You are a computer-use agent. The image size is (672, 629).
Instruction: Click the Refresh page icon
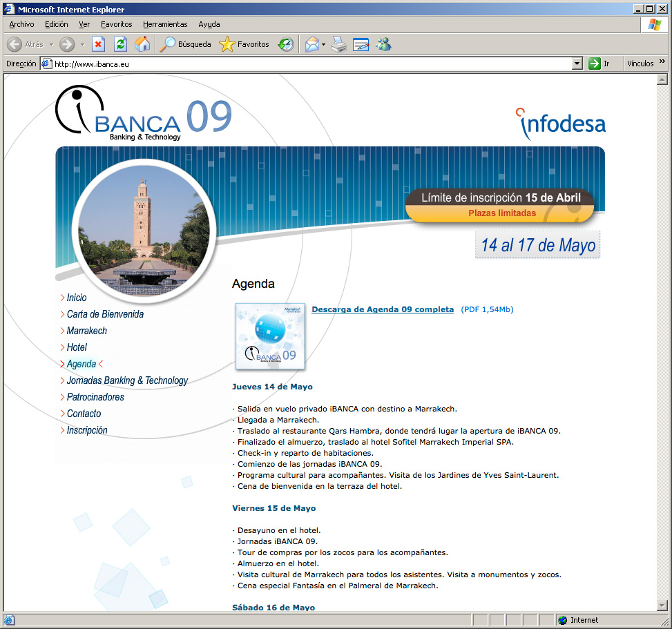point(120,44)
